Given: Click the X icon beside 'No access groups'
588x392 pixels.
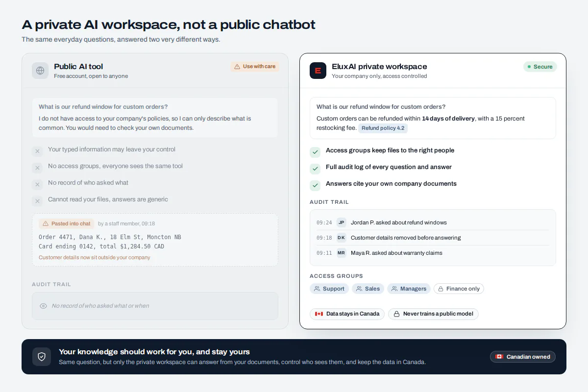Looking at the screenshot, I should 37,168.
